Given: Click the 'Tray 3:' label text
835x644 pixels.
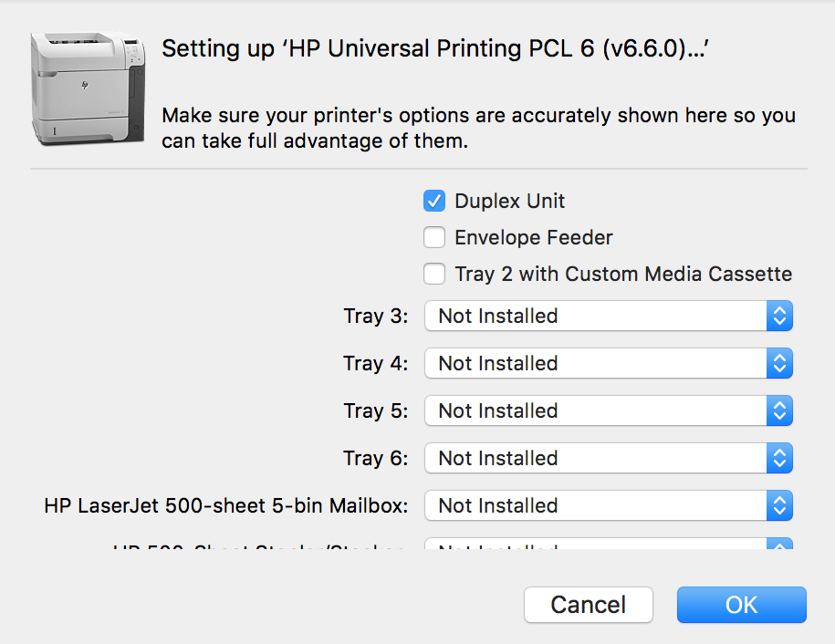Looking at the screenshot, I should click(376, 317).
